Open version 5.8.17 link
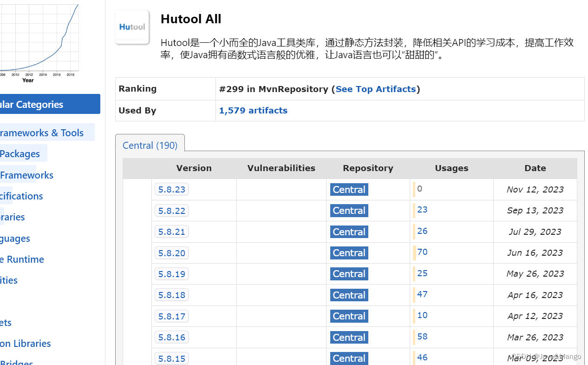Screen dimensions: 588x365 (x=172, y=316)
